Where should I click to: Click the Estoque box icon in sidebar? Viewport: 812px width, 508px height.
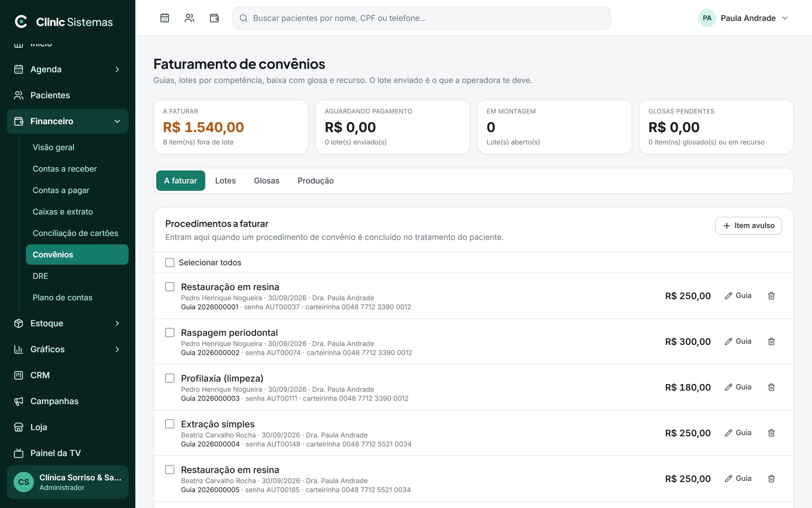[18, 323]
